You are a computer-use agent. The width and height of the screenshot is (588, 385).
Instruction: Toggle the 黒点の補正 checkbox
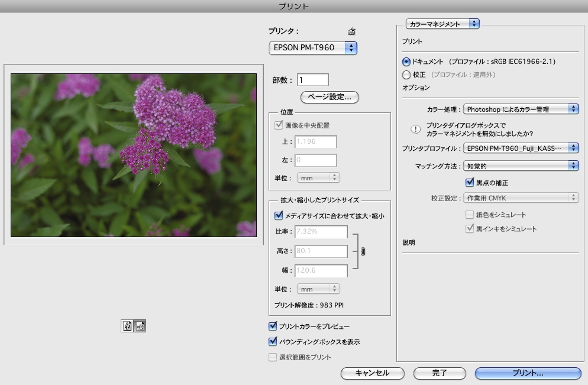coord(470,183)
